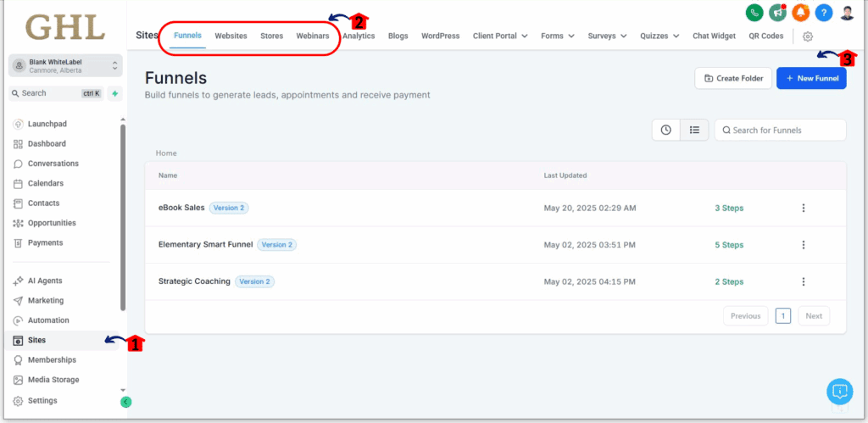The image size is (868, 423).
Task: Open the Elementary Smart Funnel
Action: [x=205, y=244]
